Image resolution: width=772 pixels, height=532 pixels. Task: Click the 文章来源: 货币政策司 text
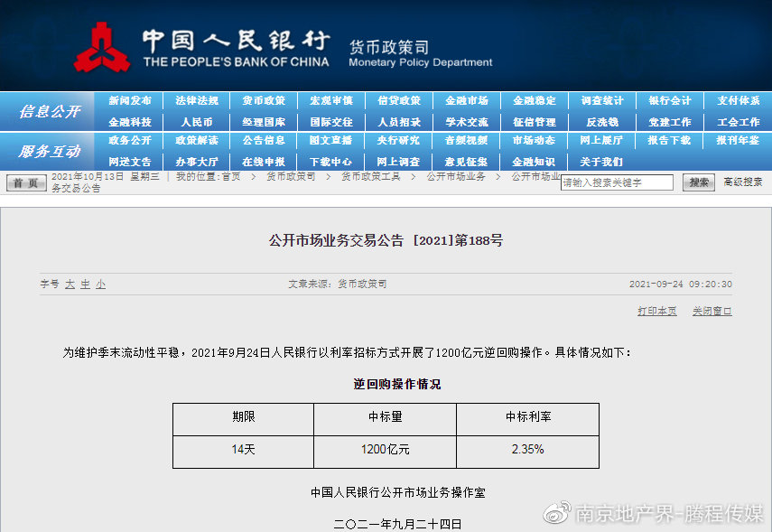point(338,285)
